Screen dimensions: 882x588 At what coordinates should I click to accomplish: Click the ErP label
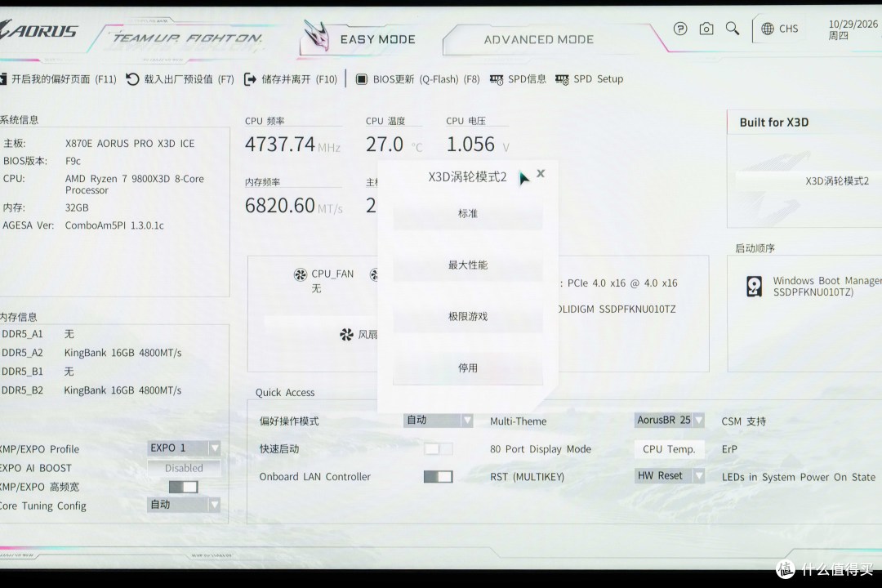pyautogui.click(x=729, y=449)
